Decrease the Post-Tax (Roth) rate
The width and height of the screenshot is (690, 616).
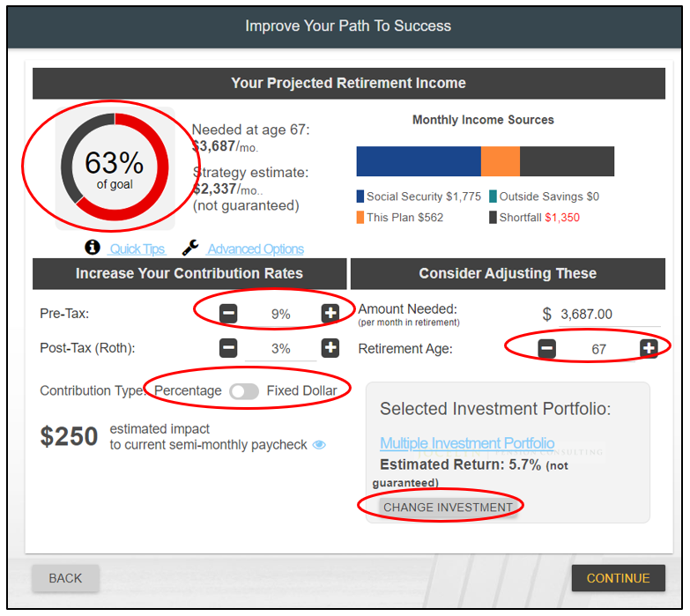(x=228, y=348)
